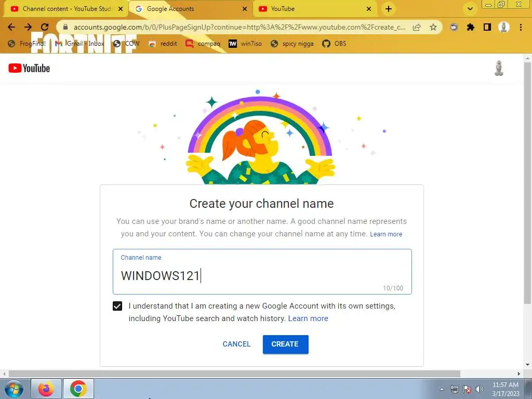The width and height of the screenshot is (532, 399).
Task: Click the YouTube logo on the page
Action: (x=29, y=68)
